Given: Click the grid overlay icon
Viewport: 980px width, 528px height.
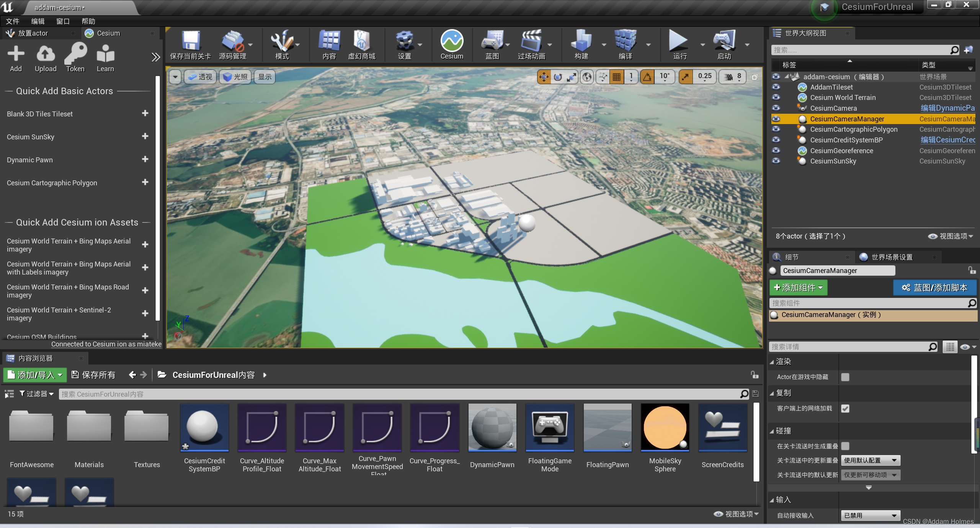Looking at the screenshot, I should tap(616, 78).
